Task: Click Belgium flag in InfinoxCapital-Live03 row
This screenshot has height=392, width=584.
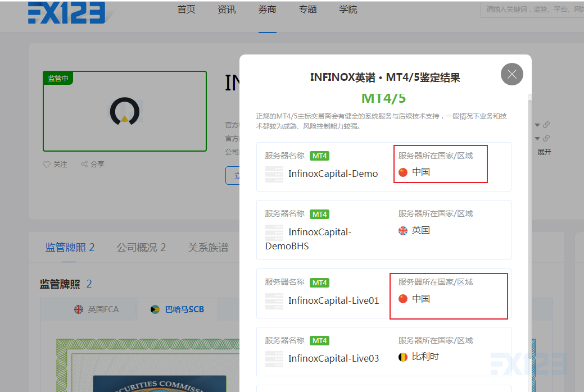Action: tap(403, 357)
